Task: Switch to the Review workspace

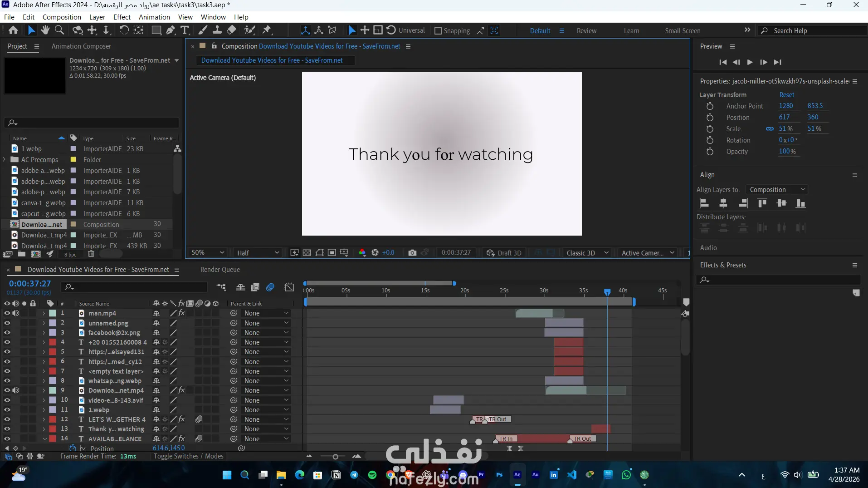Action: [x=586, y=31]
